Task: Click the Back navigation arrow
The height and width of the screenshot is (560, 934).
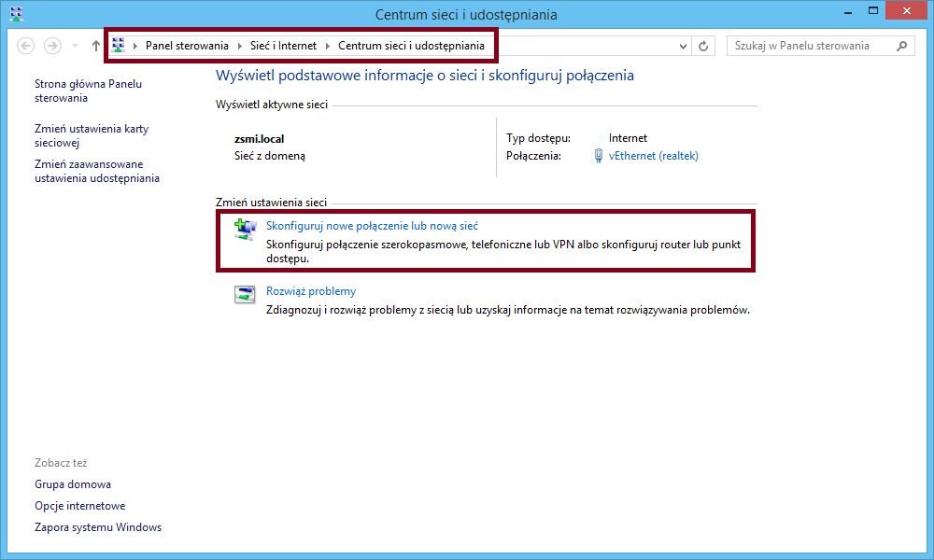Action: (25, 46)
